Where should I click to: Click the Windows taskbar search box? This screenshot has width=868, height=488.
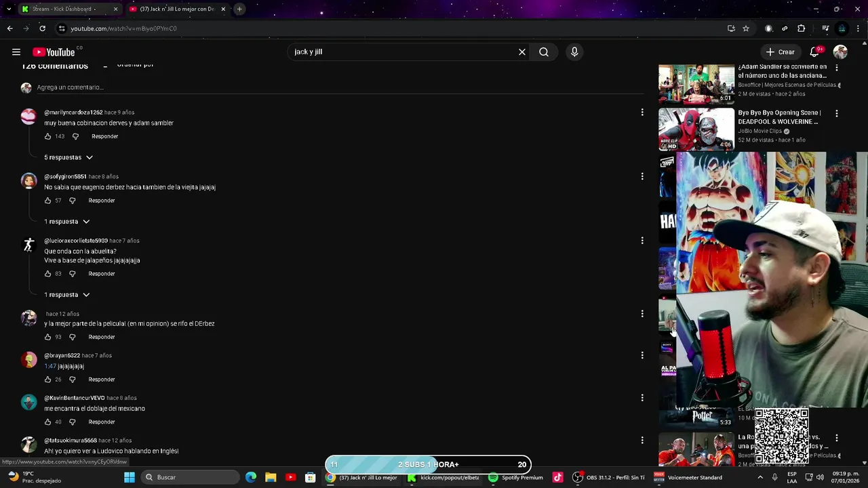(x=191, y=477)
